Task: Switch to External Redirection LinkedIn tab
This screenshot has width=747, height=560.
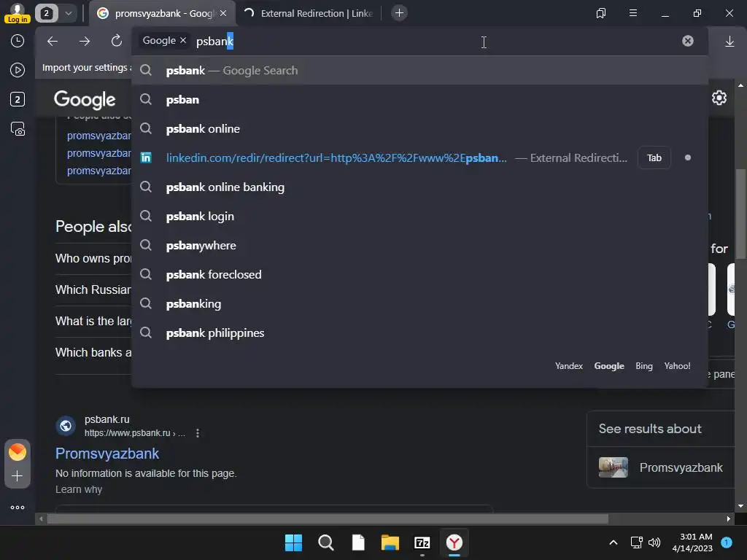Action: tap(309, 13)
